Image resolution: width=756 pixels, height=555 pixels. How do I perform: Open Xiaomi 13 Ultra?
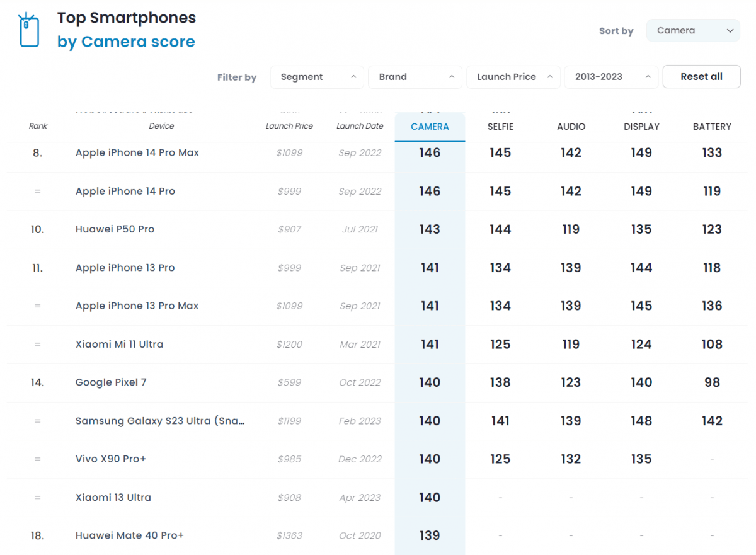(113, 497)
